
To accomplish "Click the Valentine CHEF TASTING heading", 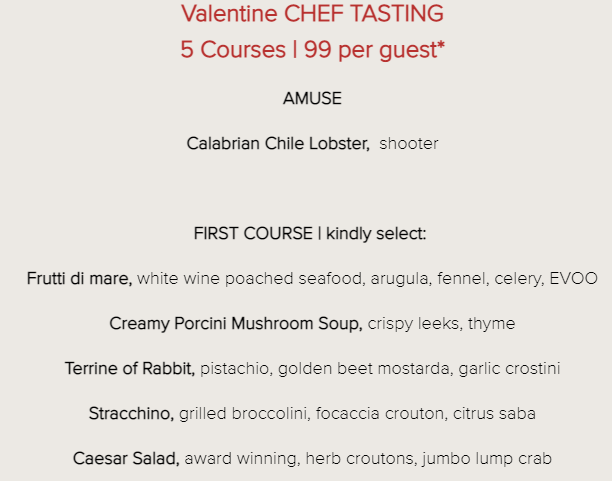I will (312, 14).
